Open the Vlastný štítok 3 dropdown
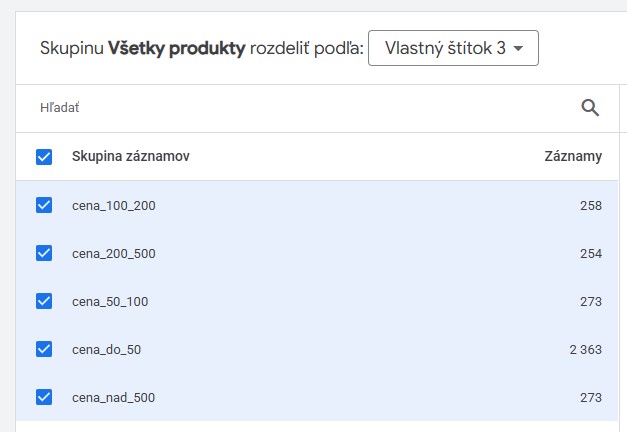 click(453, 48)
